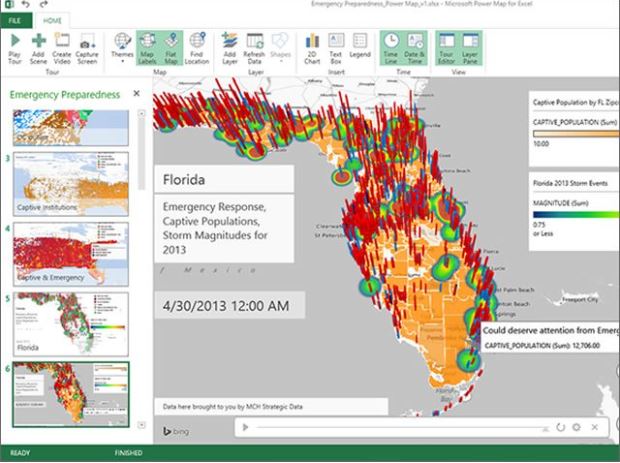The width and height of the screenshot is (620, 463).
Task: Close the Emergency Preparedness tour pane
Action: [x=137, y=95]
